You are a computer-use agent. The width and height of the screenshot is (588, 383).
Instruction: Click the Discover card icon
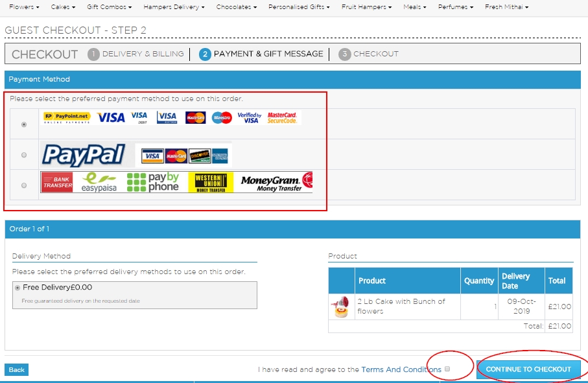tap(200, 156)
